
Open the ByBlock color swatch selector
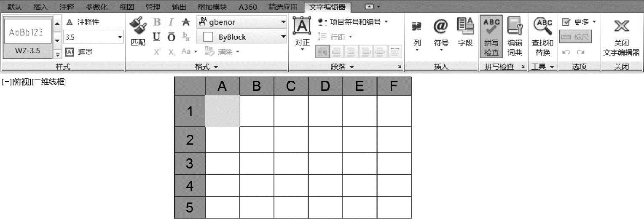[x=241, y=37]
